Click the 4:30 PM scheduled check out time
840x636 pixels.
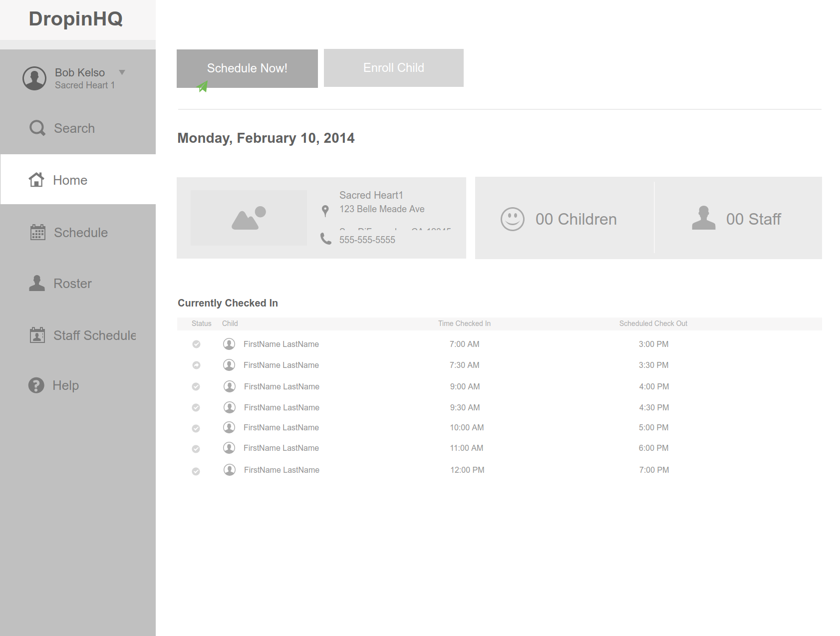pos(654,407)
